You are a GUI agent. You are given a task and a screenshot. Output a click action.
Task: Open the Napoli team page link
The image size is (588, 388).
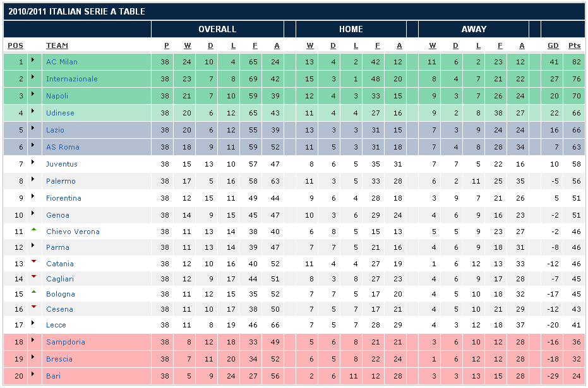pyautogui.click(x=57, y=96)
